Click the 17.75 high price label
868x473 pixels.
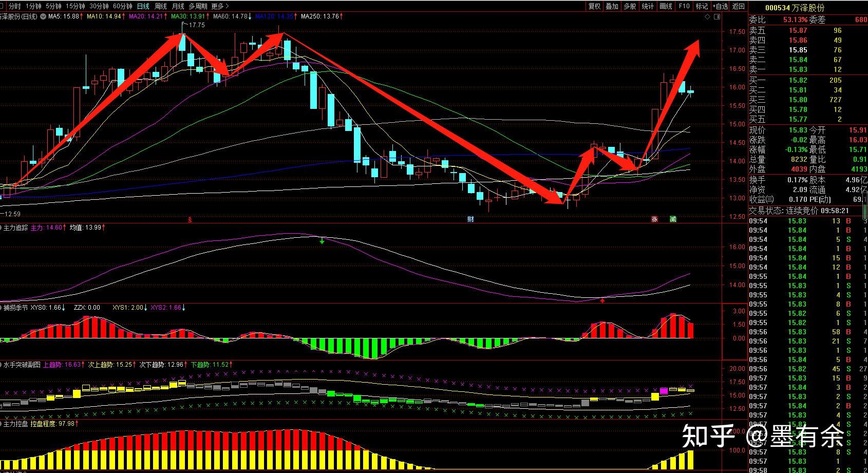(x=196, y=25)
